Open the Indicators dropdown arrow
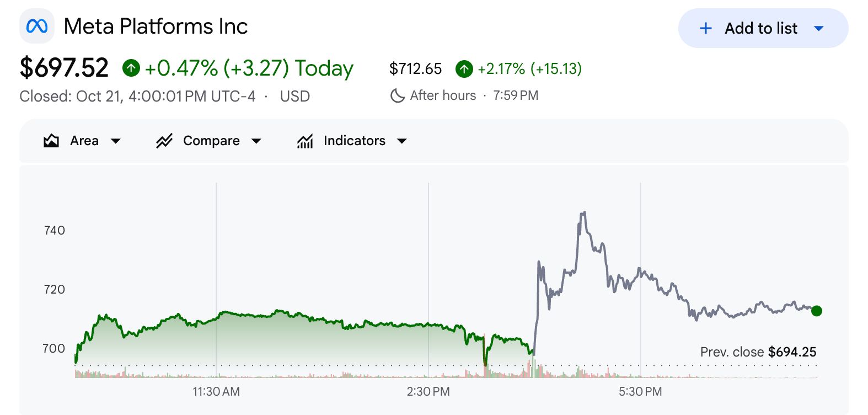Viewport: 868px width, 415px height. (x=402, y=141)
